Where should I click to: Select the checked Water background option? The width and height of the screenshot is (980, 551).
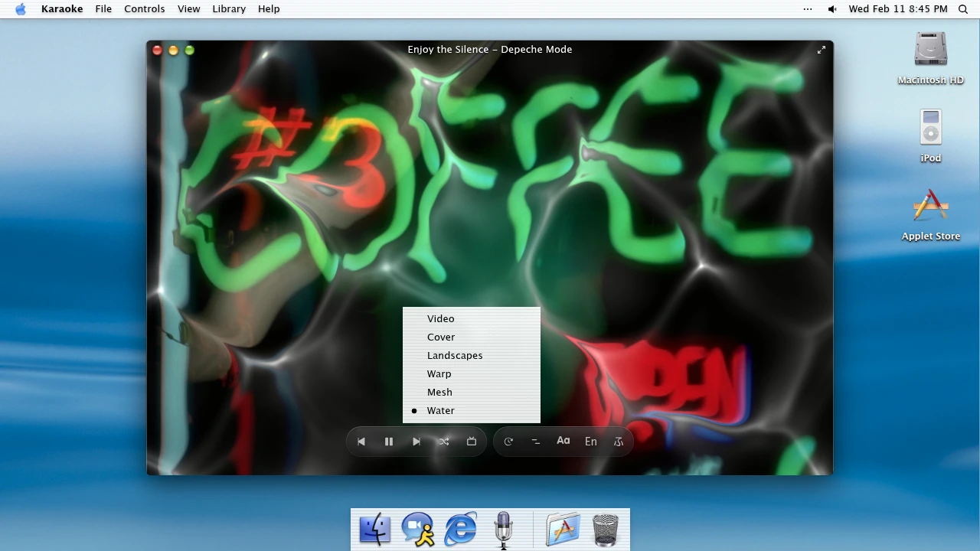472,410
